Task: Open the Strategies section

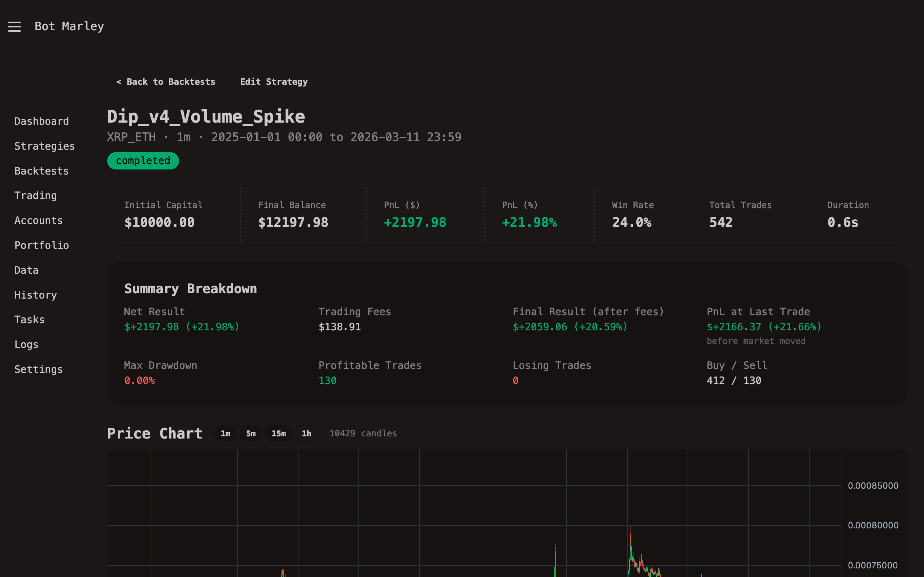Action: tap(45, 146)
